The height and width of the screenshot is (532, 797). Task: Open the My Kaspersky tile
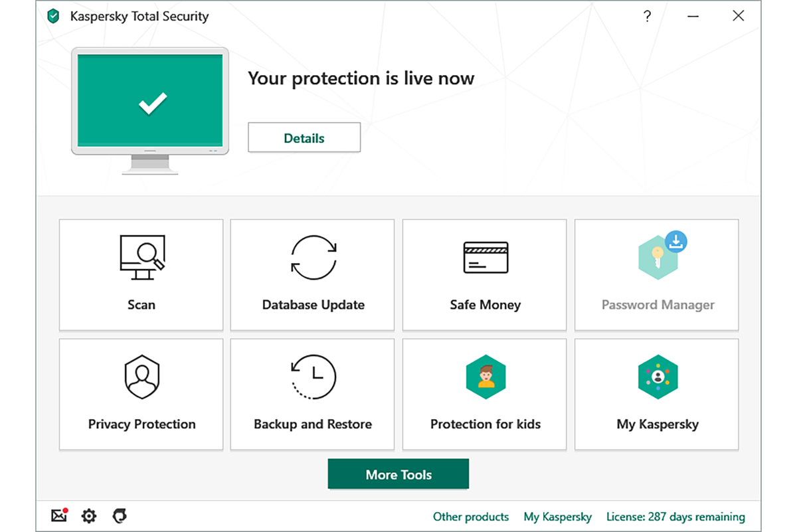tap(656, 394)
